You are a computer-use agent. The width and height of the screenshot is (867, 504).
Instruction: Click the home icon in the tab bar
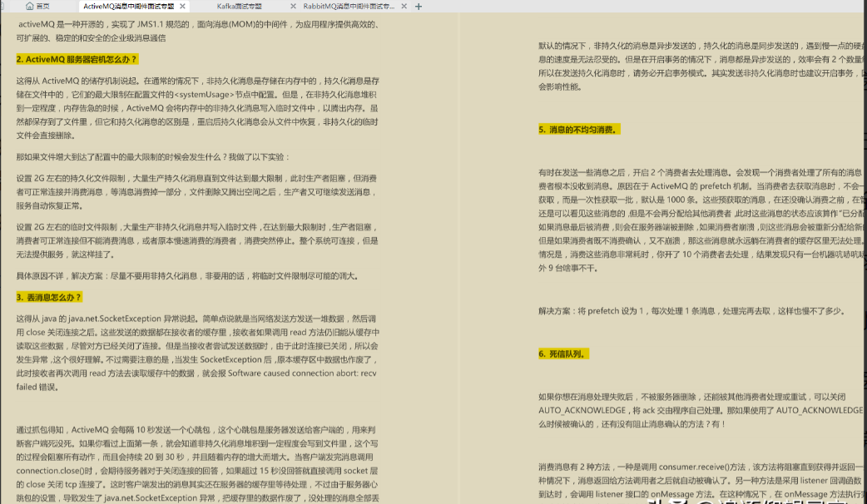29,6
